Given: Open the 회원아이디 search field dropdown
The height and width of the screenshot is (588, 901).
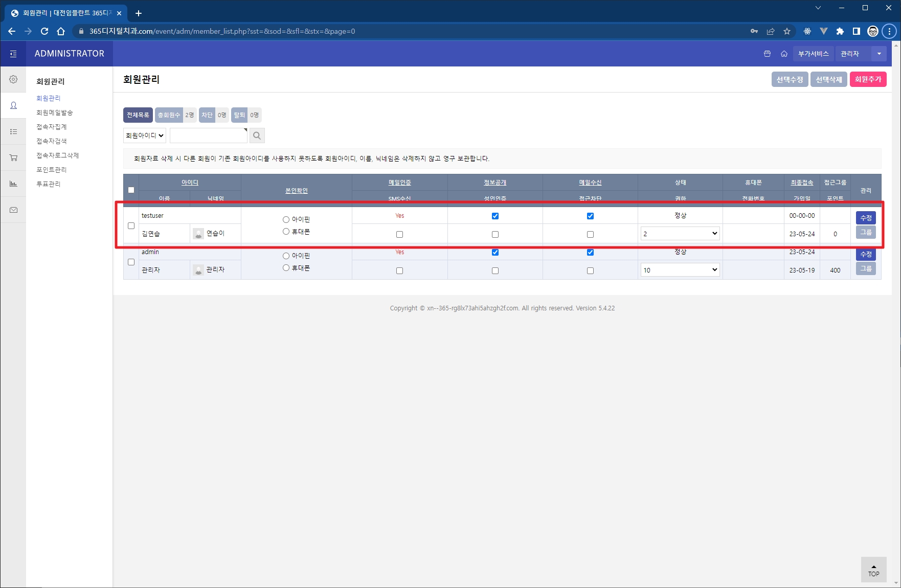Looking at the screenshot, I should pyautogui.click(x=145, y=135).
